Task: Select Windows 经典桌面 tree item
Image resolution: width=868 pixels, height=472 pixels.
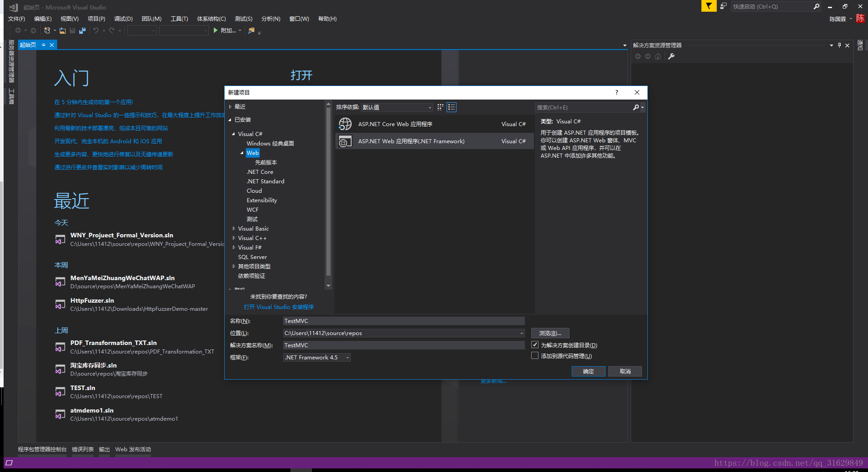Action: pos(270,143)
